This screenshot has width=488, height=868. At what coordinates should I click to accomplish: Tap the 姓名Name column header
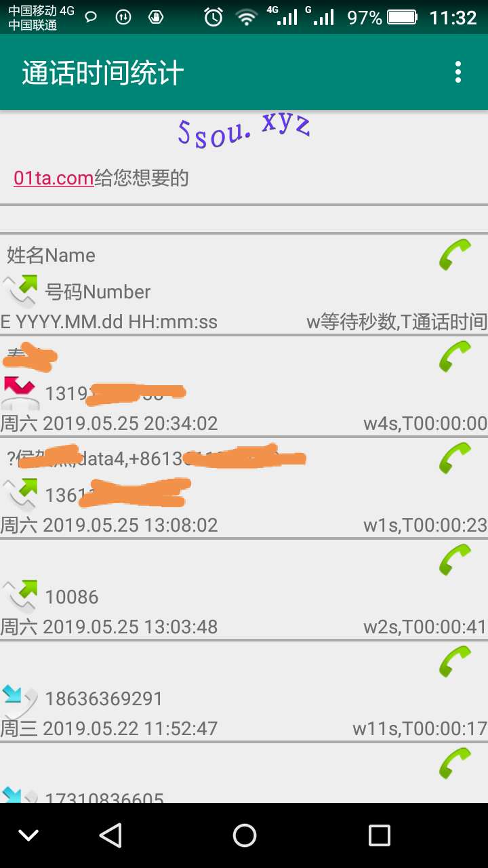(x=51, y=256)
